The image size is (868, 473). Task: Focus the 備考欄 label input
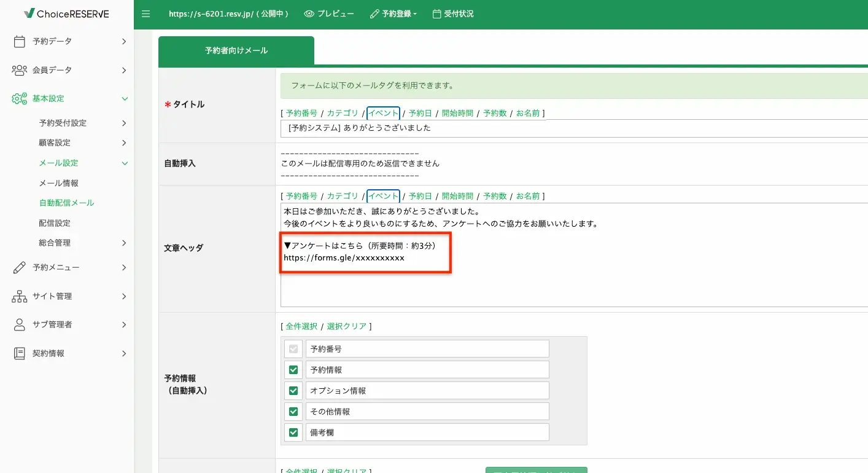[427, 432]
